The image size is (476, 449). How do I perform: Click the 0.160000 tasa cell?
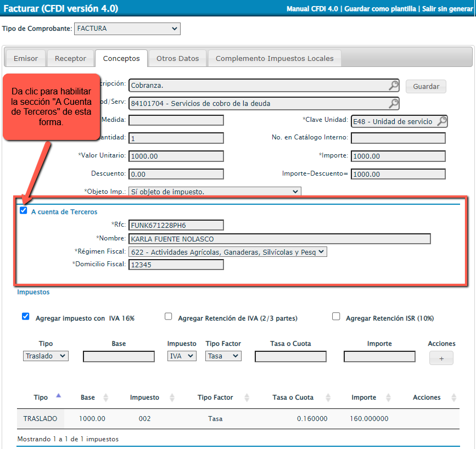tap(312, 419)
